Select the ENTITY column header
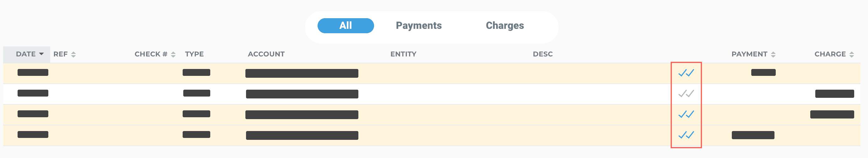 [x=403, y=54]
